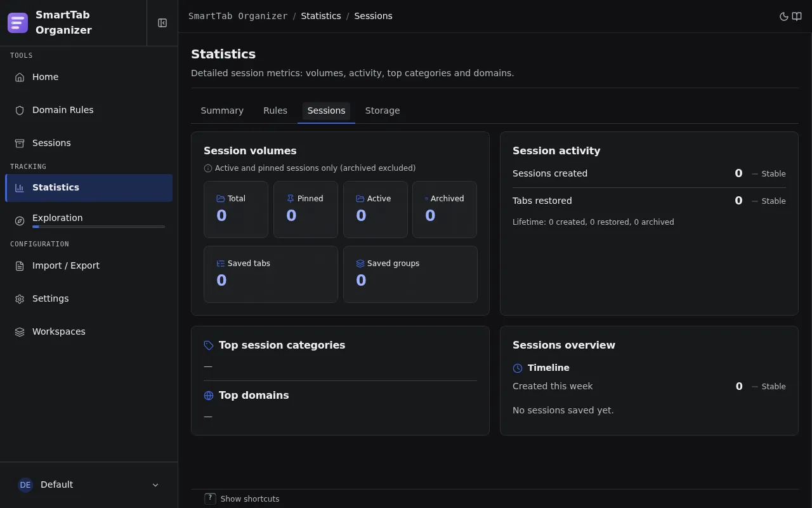This screenshot has width=812, height=508.
Task: Click the Workspaces layers icon
Action: [x=20, y=331]
